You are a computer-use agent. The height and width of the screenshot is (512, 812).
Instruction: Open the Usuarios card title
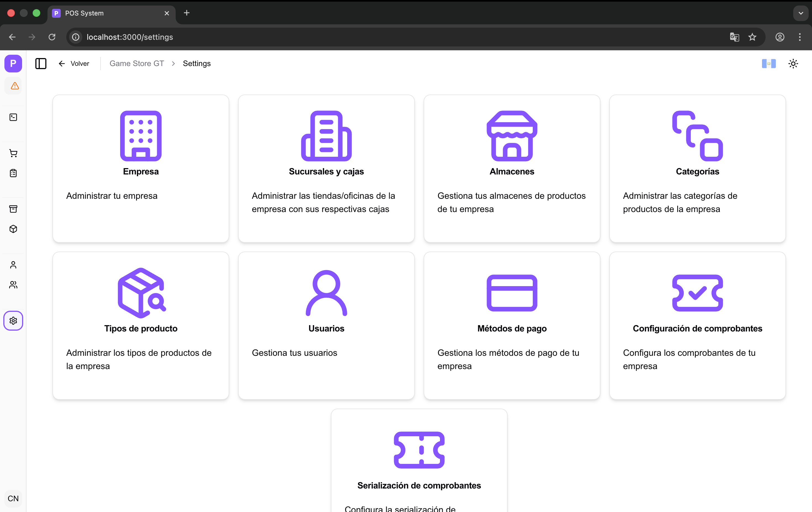point(326,328)
